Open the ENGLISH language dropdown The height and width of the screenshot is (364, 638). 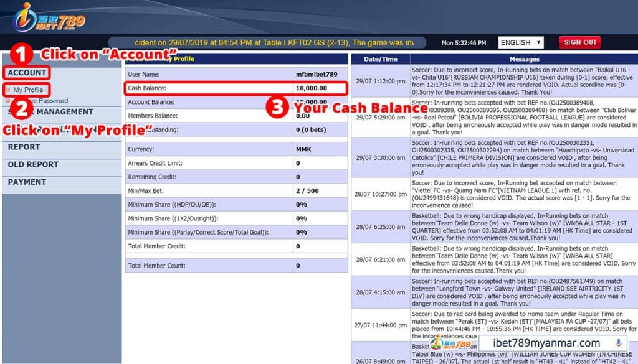pos(520,42)
